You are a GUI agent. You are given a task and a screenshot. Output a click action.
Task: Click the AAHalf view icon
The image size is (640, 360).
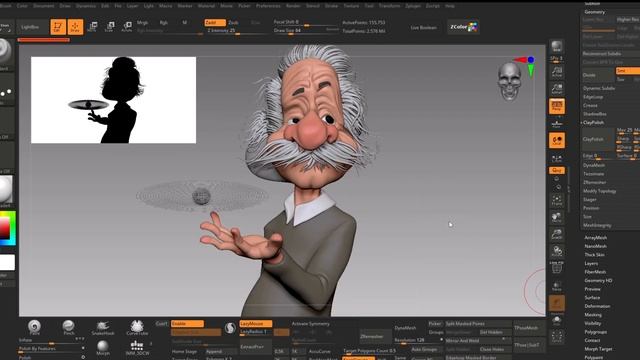(557, 89)
